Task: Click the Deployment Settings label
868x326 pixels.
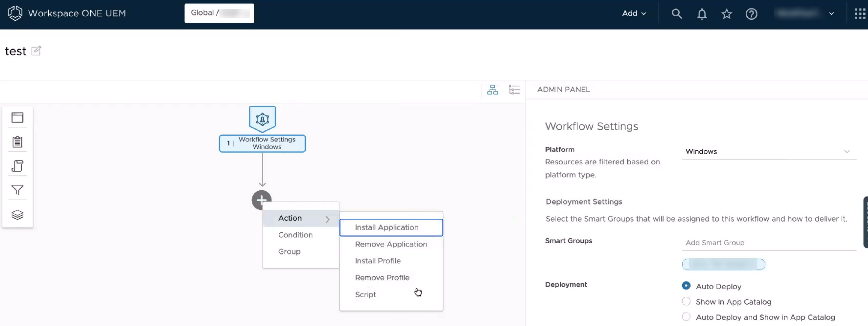Action: click(x=584, y=201)
